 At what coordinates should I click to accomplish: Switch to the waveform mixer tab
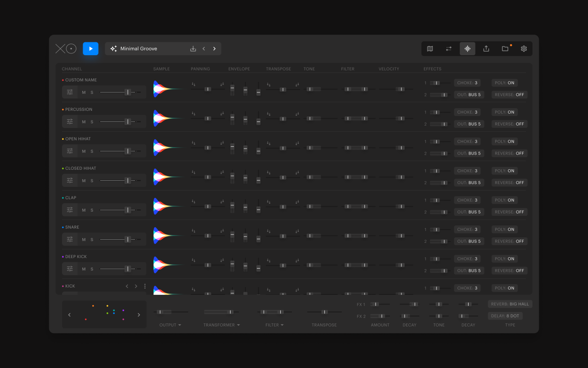click(468, 49)
